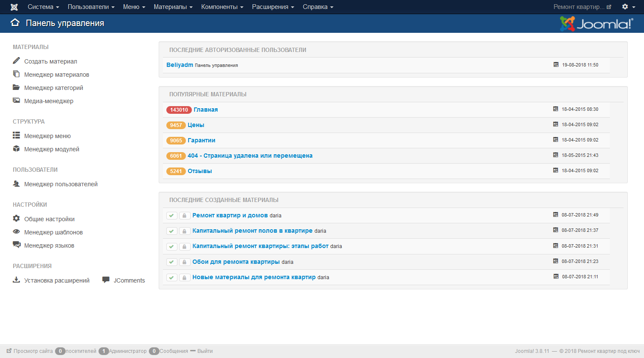Toggle lock for Новые материалы для ремонта квартир
Image resolution: width=644 pixels, height=358 pixels.
(184, 277)
